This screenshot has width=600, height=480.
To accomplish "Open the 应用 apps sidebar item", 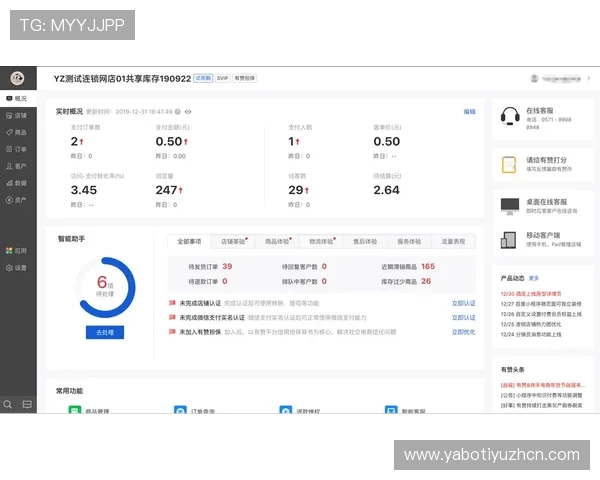I will pos(18,251).
